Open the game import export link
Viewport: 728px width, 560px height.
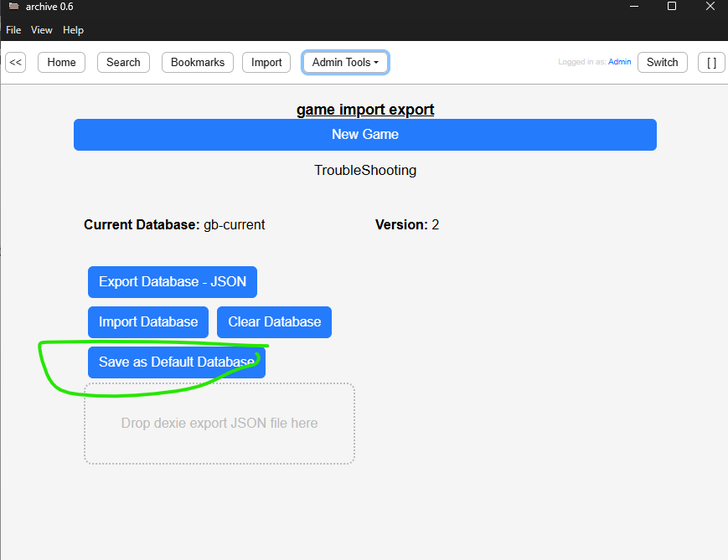coord(365,110)
